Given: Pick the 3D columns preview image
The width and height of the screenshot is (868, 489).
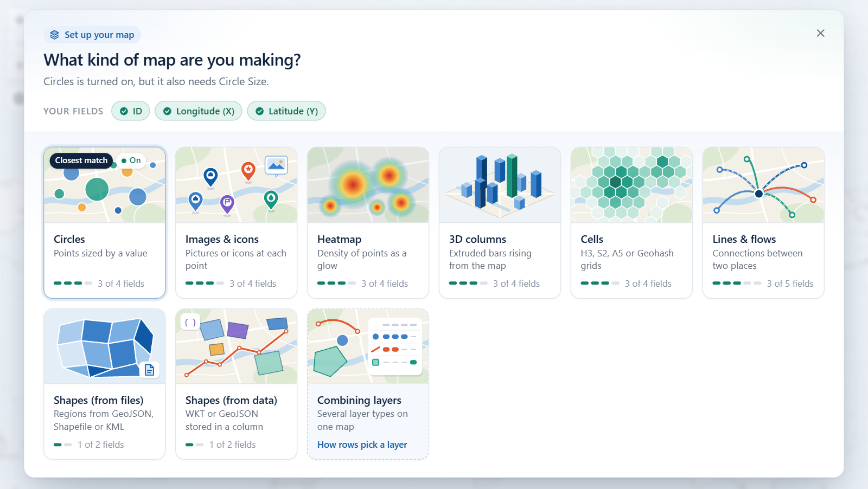Looking at the screenshot, I should [500, 185].
